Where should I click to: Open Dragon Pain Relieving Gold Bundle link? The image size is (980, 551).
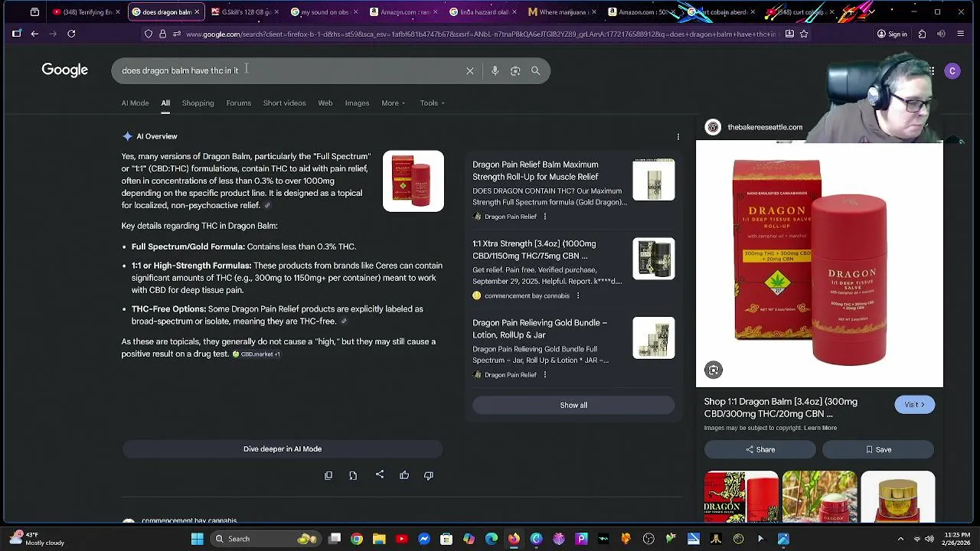pos(540,329)
